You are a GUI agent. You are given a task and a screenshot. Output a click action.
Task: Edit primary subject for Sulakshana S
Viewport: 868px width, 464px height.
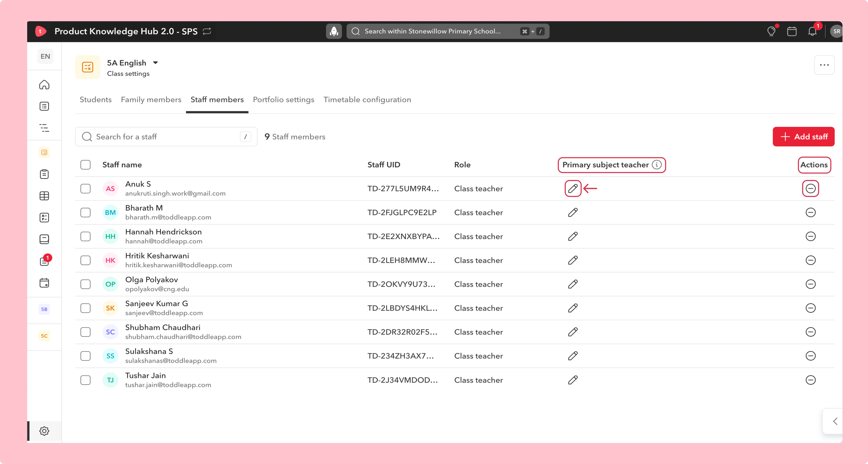tap(573, 356)
